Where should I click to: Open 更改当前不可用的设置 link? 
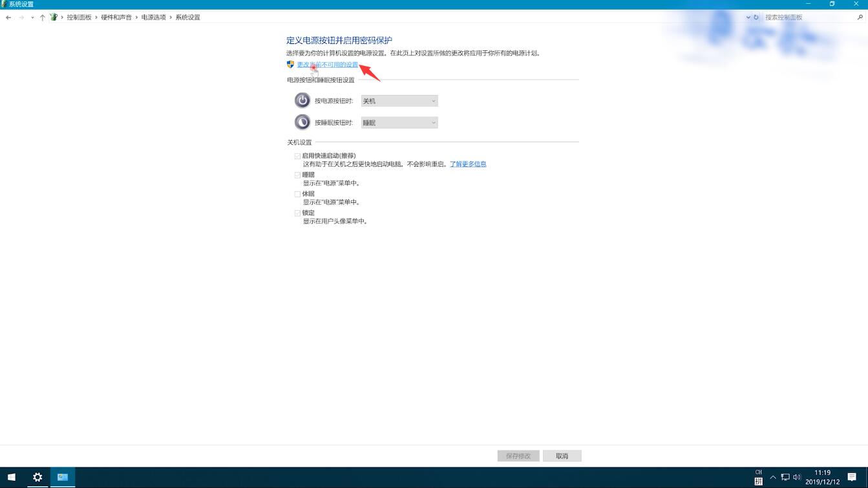pyautogui.click(x=328, y=65)
